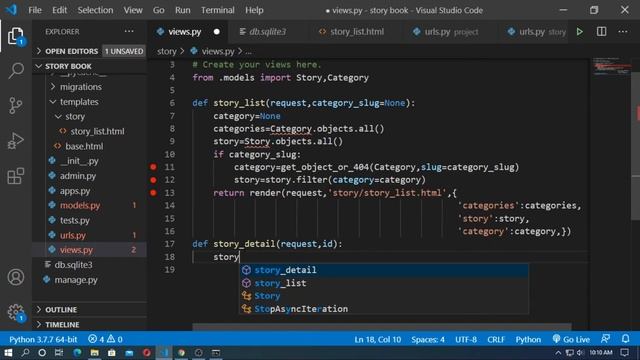Open the Edit menu
The height and width of the screenshot is (360, 640).
pyautogui.click(x=59, y=10)
